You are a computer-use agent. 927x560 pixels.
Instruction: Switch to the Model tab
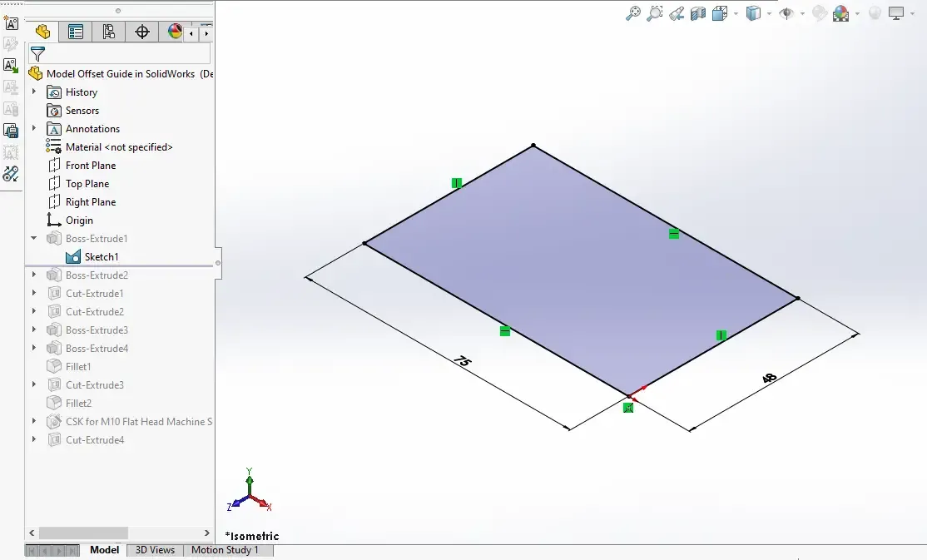pyautogui.click(x=104, y=550)
